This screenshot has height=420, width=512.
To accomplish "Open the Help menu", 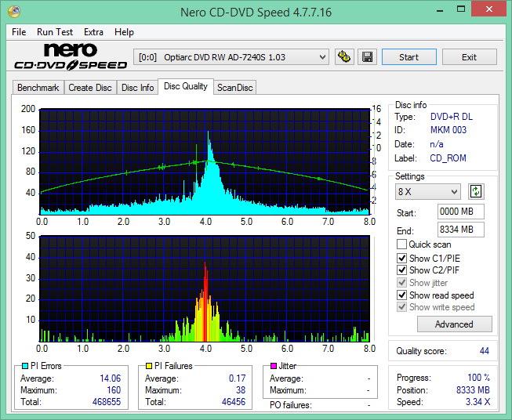I will coord(124,32).
